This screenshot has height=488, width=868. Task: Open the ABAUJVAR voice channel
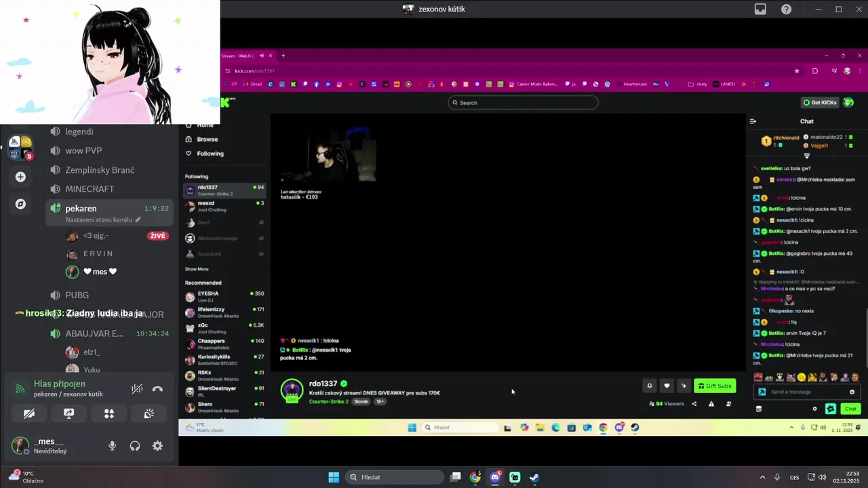(x=108, y=333)
